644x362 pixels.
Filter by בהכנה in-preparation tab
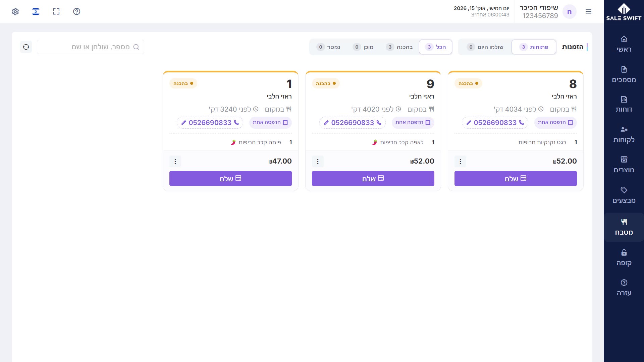pyautogui.click(x=399, y=47)
